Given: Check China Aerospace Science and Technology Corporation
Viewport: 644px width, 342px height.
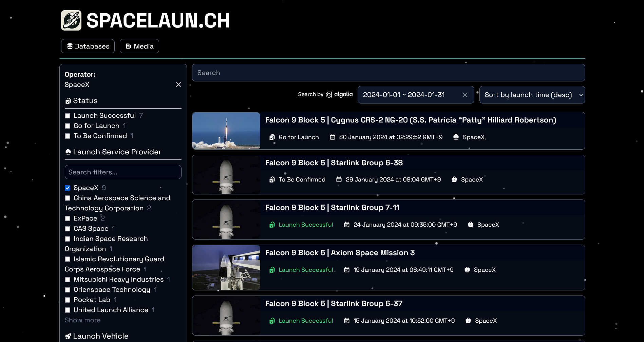Looking at the screenshot, I should pos(68,198).
